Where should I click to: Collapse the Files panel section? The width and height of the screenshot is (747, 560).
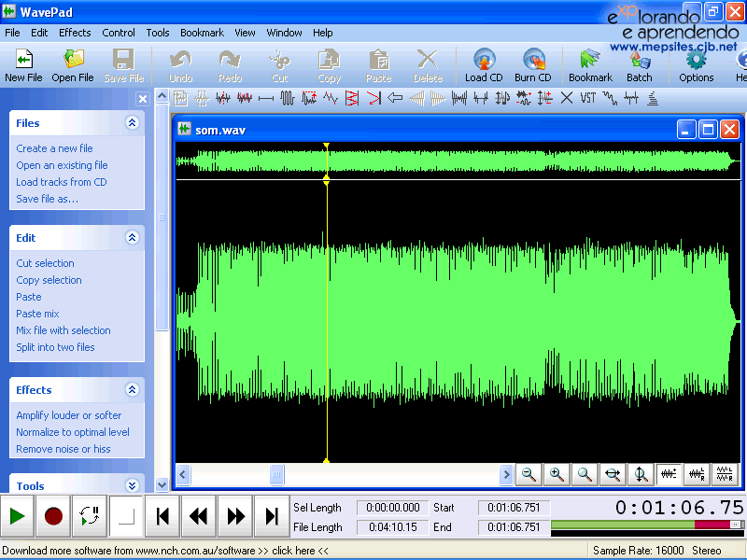click(x=132, y=123)
